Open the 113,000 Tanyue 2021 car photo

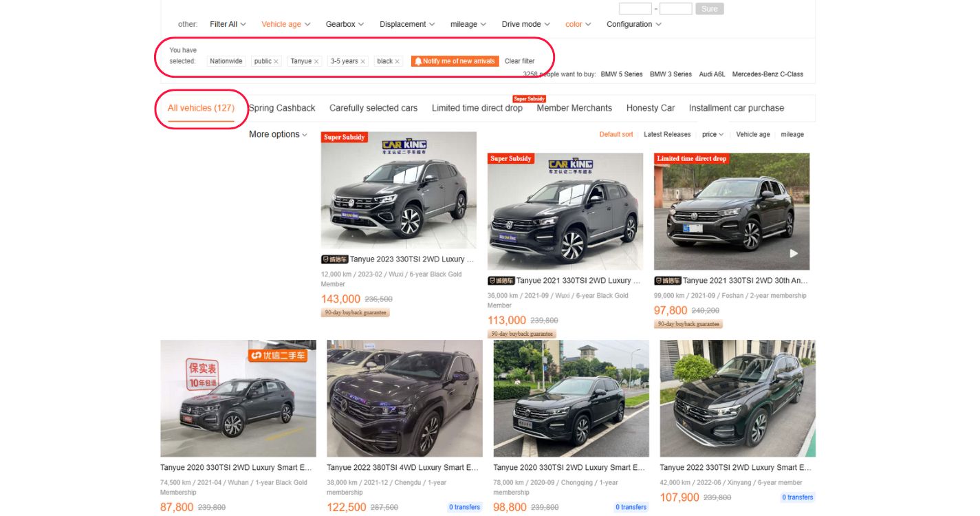tap(565, 211)
